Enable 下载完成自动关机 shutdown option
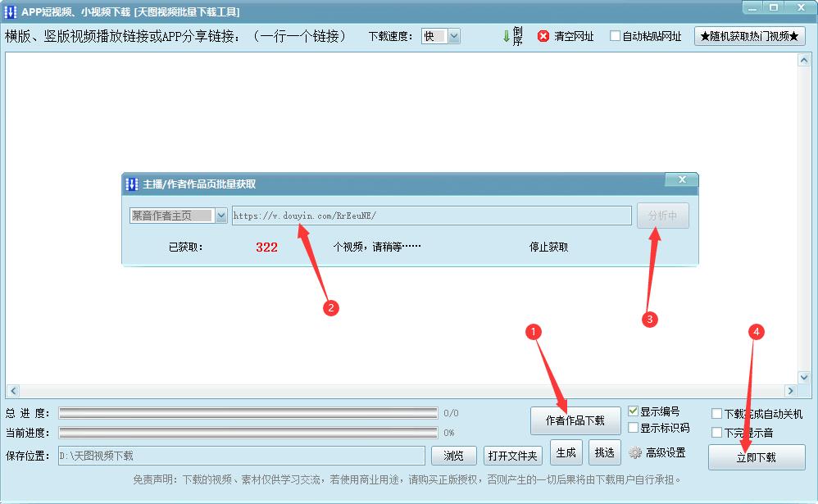818x504 pixels. pos(716,413)
